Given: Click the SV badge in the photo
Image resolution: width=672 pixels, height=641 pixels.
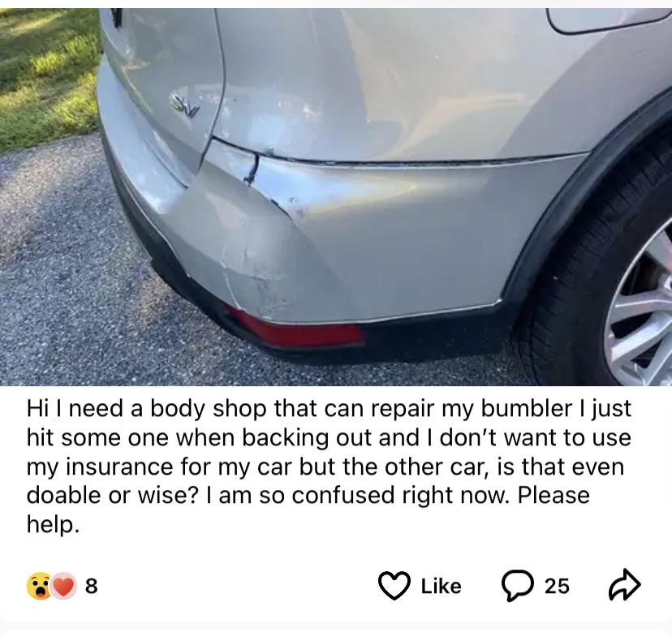Looking at the screenshot, I should pyautogui.click(x=185, y=105).
